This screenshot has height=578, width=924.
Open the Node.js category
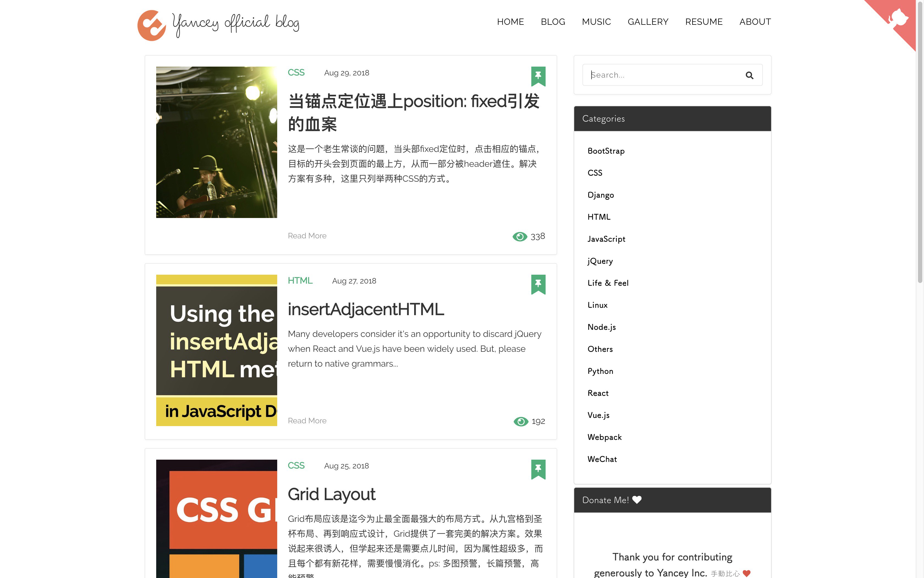click(x=601, y=327)
